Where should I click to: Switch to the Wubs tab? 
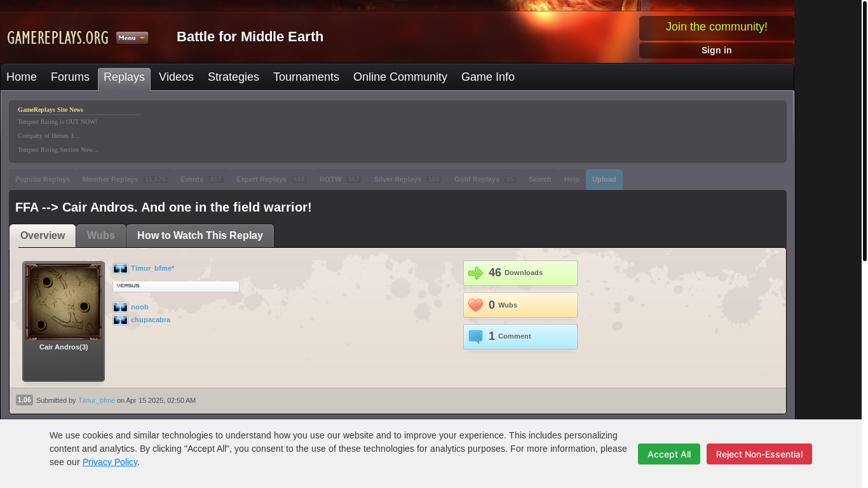(101, 236)
